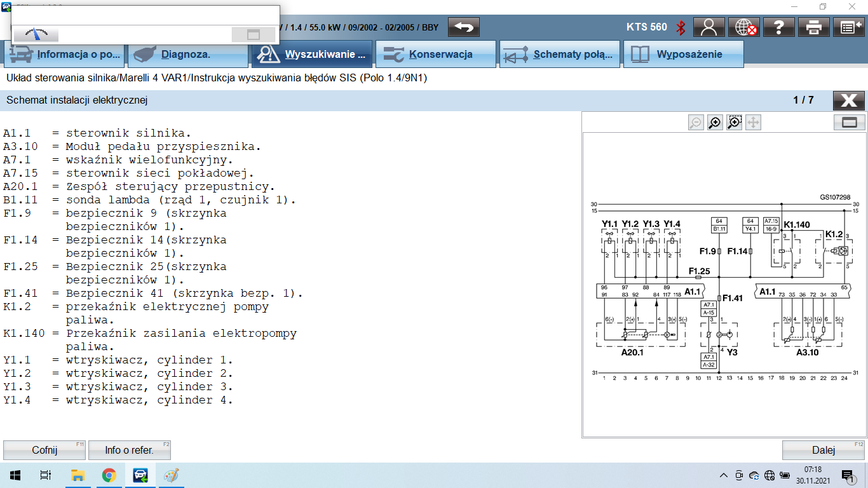Click the Meet Now camera tray icon
The width and height of the screenshot is (868, 488).
point(739,475)
